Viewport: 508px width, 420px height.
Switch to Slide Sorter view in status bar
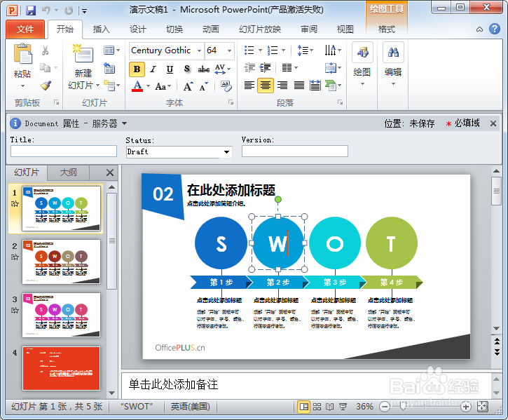317,407
